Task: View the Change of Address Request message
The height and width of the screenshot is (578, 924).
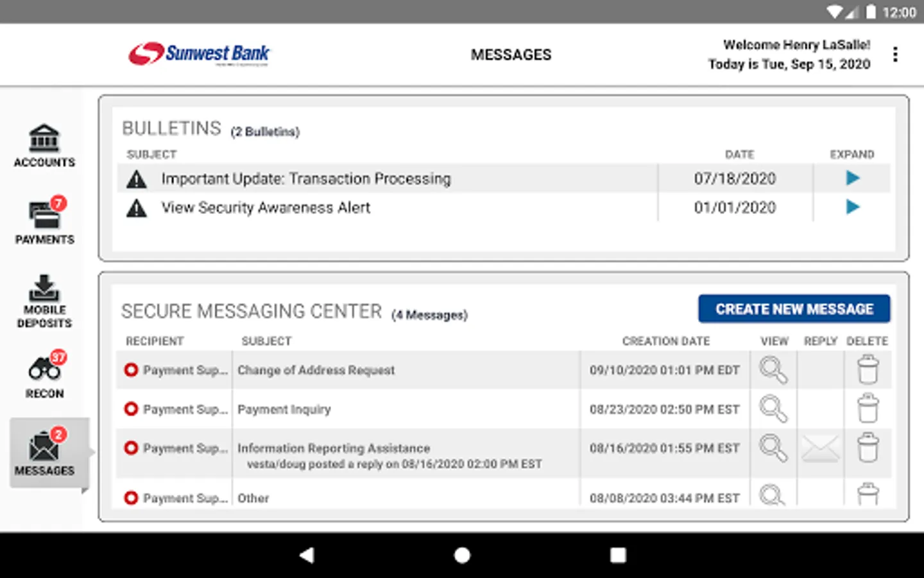Action: [x=773, y=370]
